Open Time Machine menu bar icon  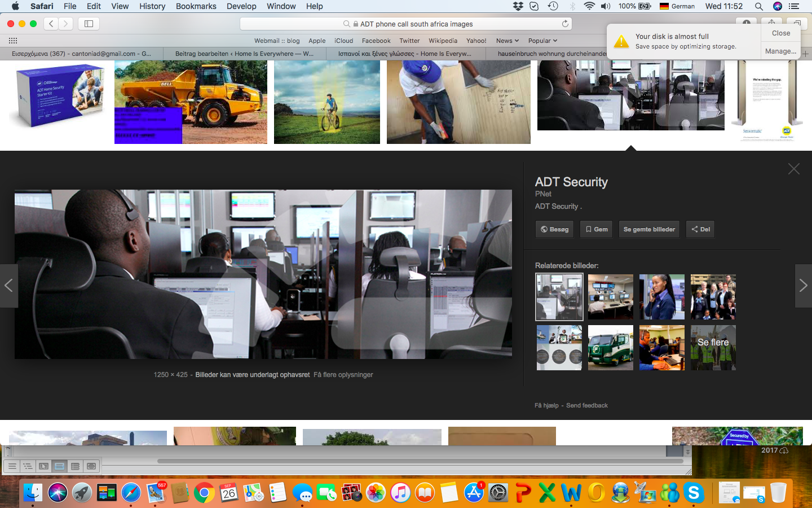[x=553, y=6]
